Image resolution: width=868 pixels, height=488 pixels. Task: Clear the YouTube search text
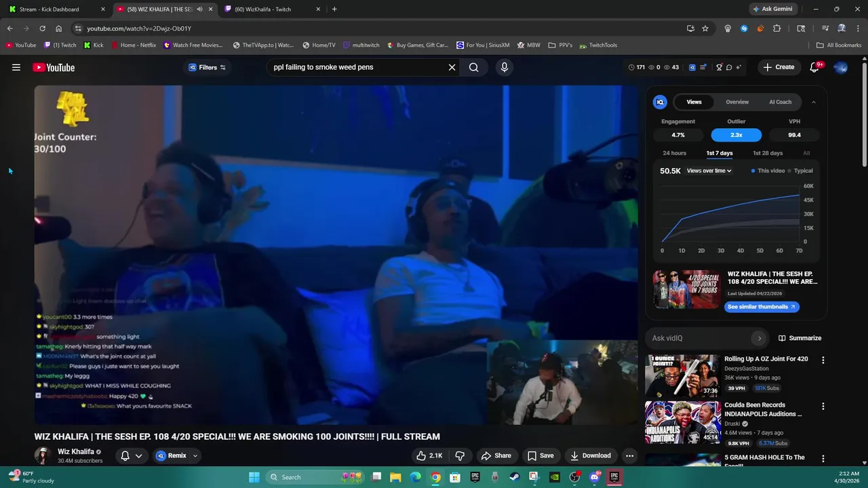(452, 67)
